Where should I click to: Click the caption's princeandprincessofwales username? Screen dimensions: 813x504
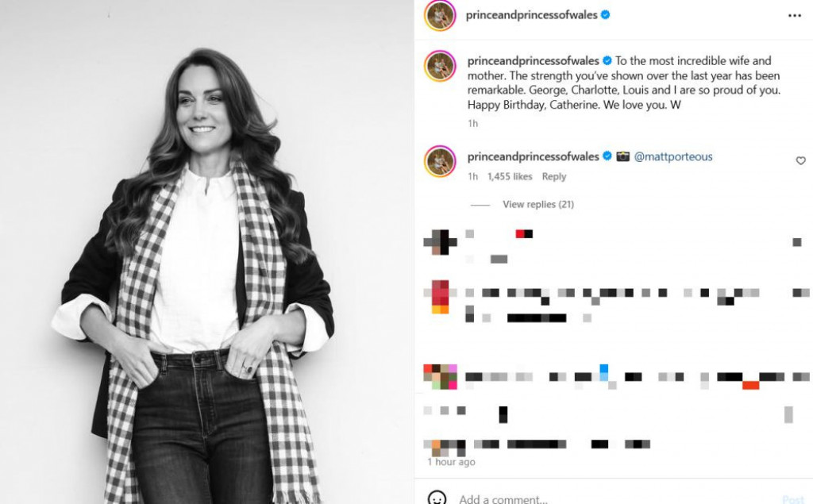(x=533, y=60)
